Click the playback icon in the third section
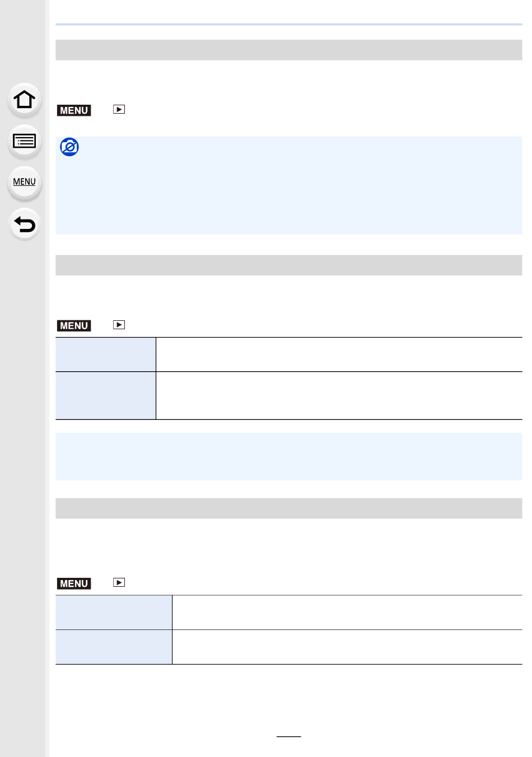Image resolution: width=532 pixels, height=757 pixels. click(x=119, y=582)
